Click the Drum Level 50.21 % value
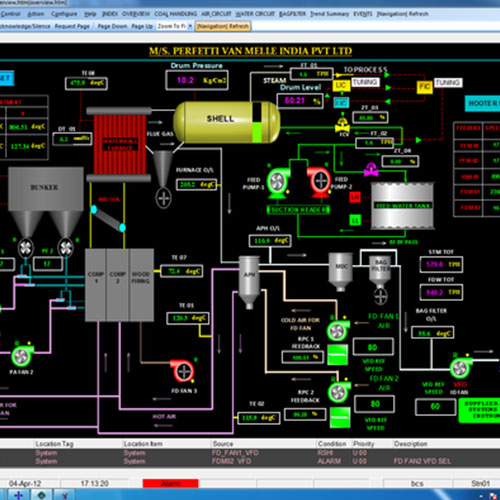Image resolution: width=500 pixels, height=500 pixels. 300,100
